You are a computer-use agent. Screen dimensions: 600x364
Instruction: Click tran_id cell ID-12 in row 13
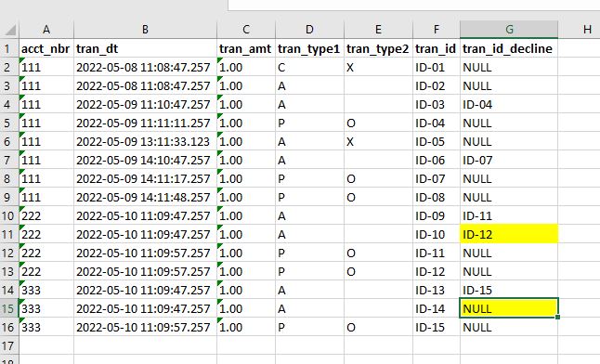[437, 271]
